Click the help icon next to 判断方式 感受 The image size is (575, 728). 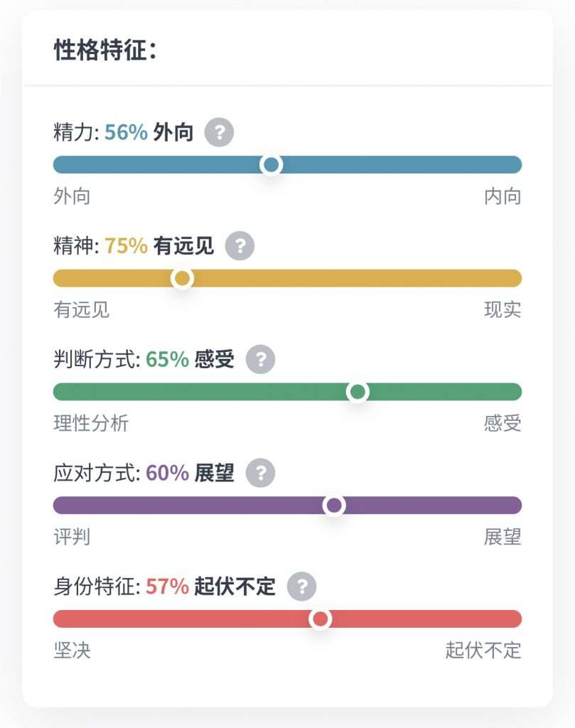click(260, 359)
